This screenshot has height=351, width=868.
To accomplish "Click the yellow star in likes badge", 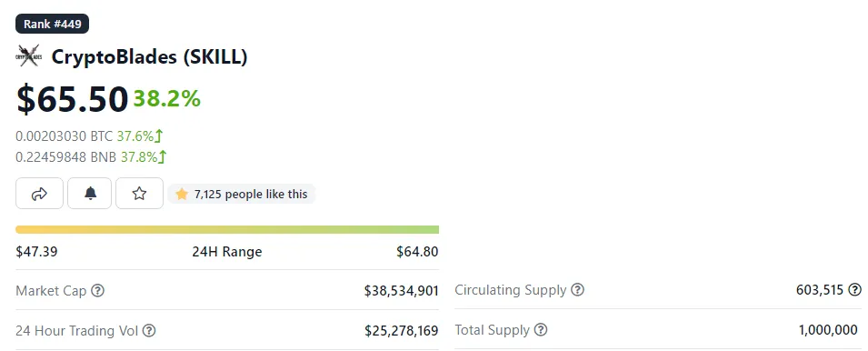I will (182, 194).
